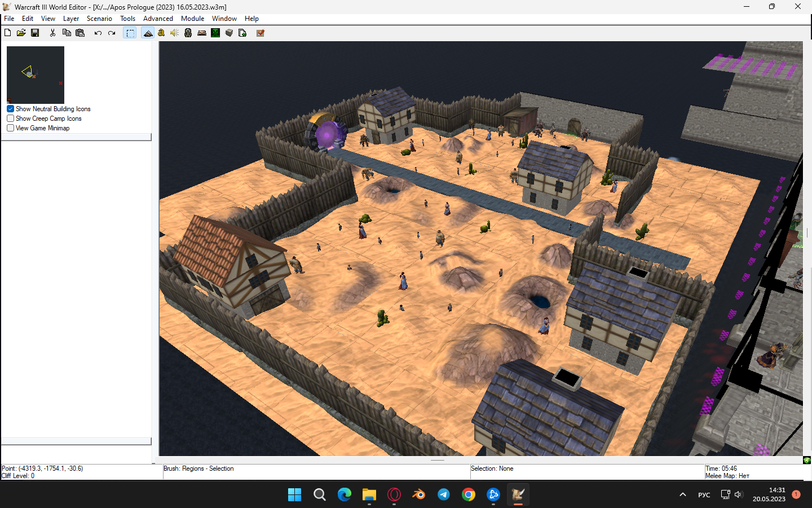Open the Sound Editor speaker icon
This screenshot has width=812, height=508.
(175, 33)
